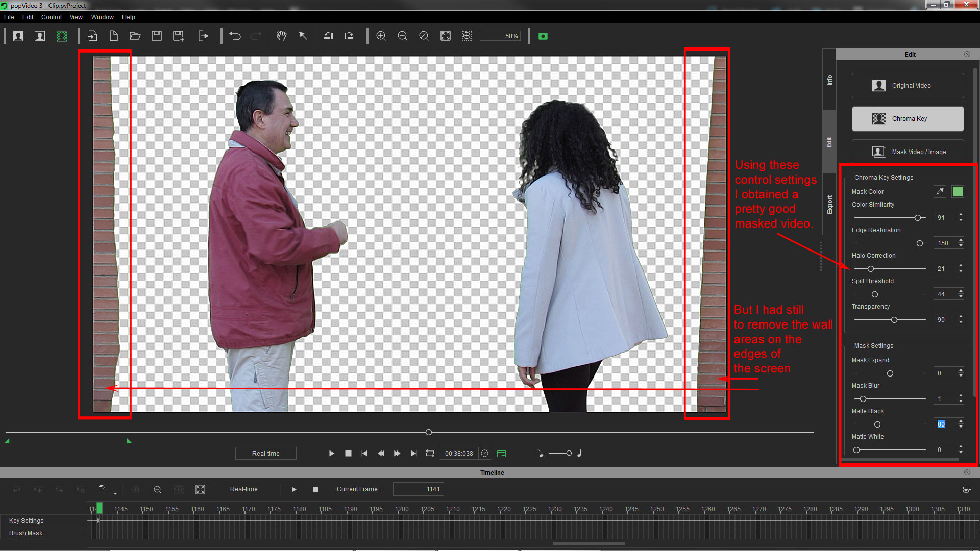Click the Transparency slider handle

tap(894, 320)
